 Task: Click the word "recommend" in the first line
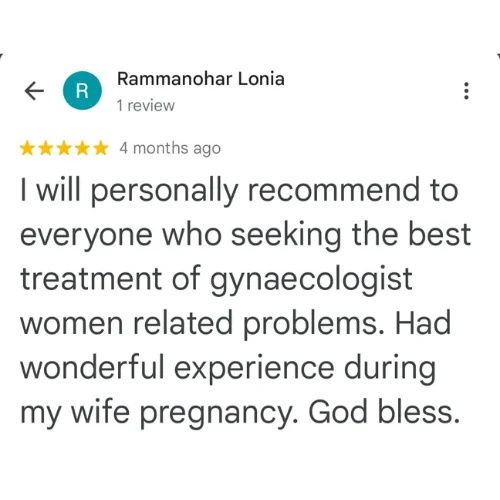(334, 190)
